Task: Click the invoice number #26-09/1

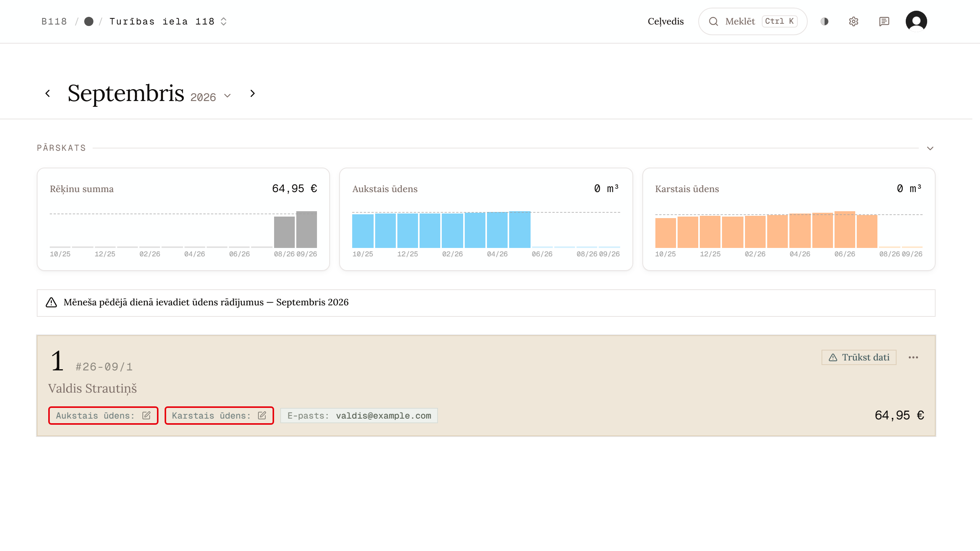Action: 104,367
